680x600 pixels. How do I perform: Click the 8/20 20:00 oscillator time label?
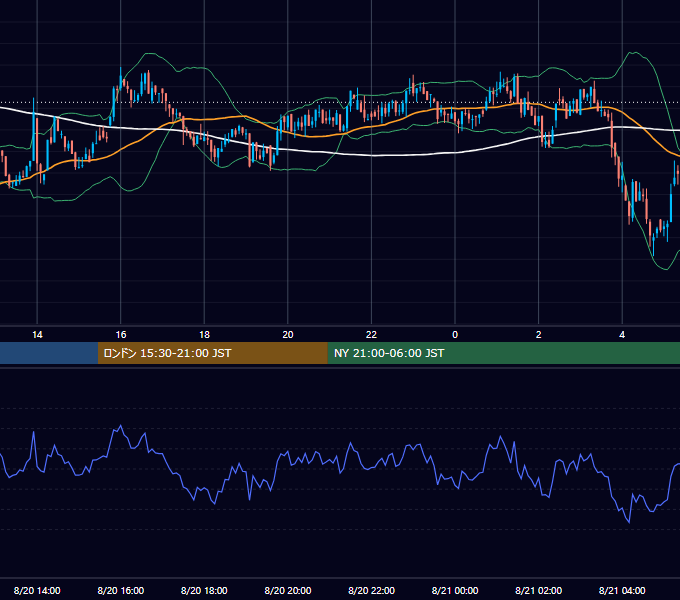pyautogui.click(x=288, y=590)
